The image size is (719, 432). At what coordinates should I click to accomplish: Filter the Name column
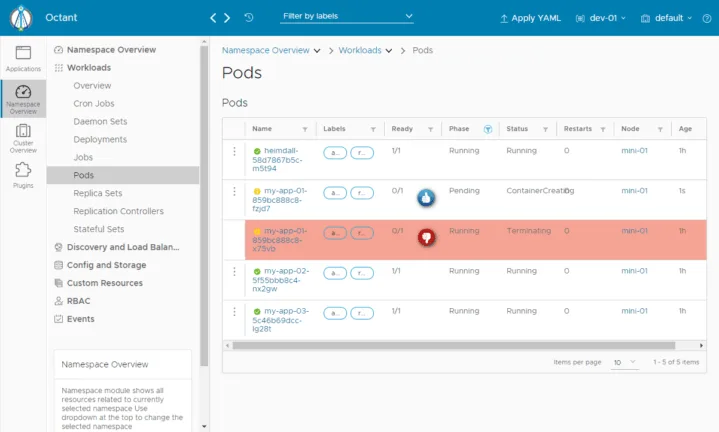coord(305,129)
